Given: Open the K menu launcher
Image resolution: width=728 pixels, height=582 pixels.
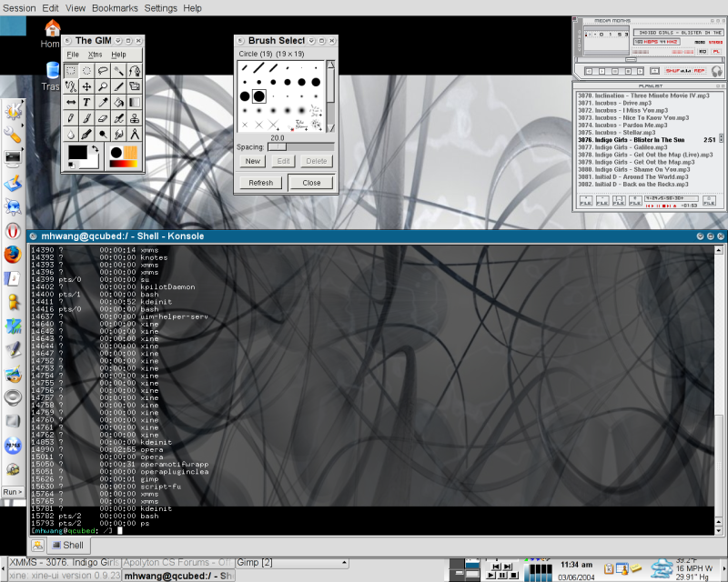Looking at the screenshot, I should click(13, 111).
